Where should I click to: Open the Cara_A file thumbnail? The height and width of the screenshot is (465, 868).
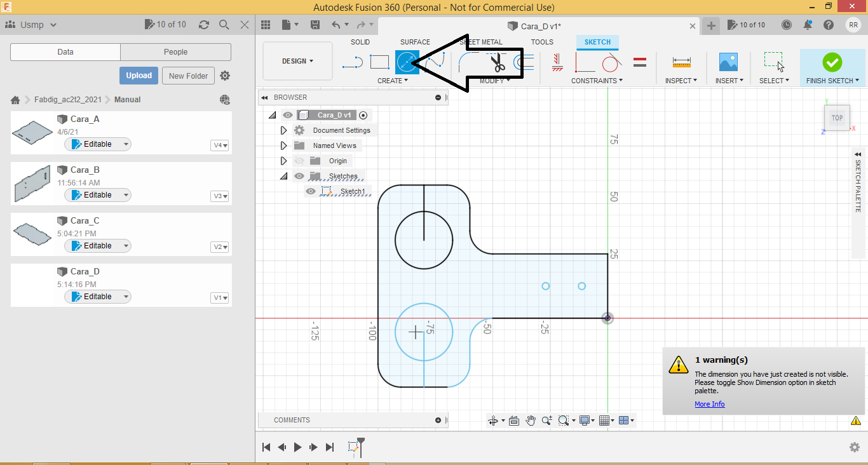[32, 132]
